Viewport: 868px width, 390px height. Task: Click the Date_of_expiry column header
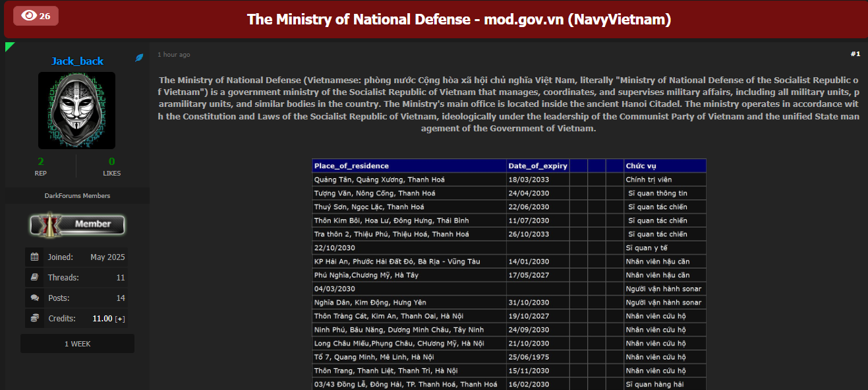(537, 166)
